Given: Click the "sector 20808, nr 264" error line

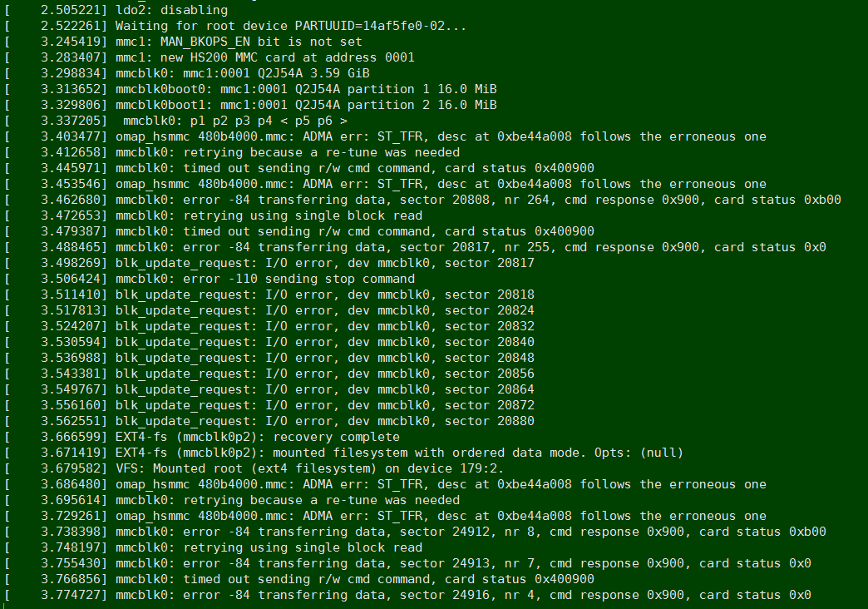Looking at the screenshot, I should (478, 200).
